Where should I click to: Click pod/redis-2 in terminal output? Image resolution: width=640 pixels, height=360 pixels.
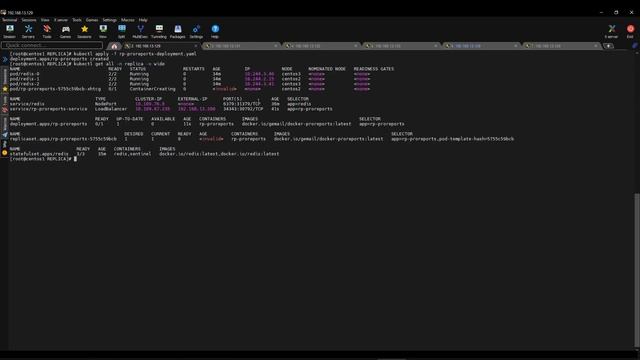point(24,84)
